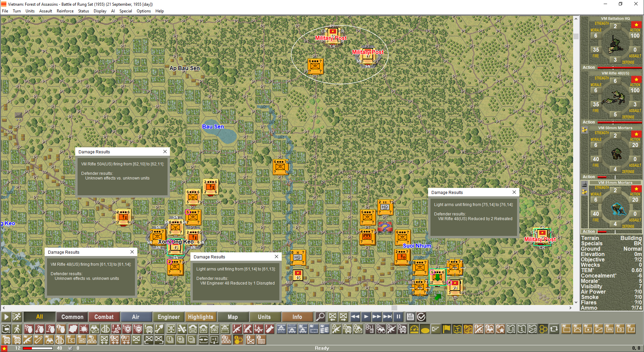Close the Damage Results dialog for VM Engineer 48
Viewport: 644px width, 352px height.
[276, 257]
